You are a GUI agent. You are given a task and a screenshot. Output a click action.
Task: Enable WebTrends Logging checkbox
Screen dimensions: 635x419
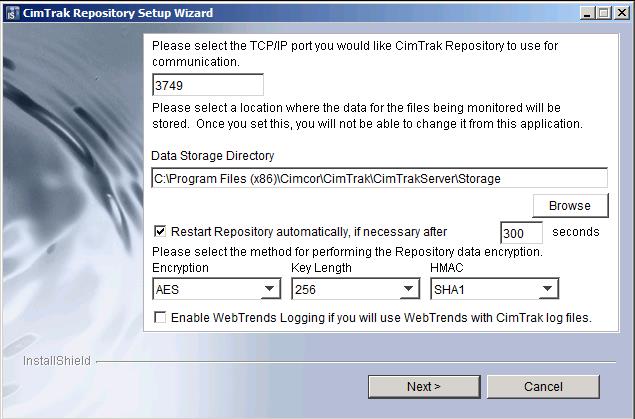pyautogui.click(x=160, y=318)
